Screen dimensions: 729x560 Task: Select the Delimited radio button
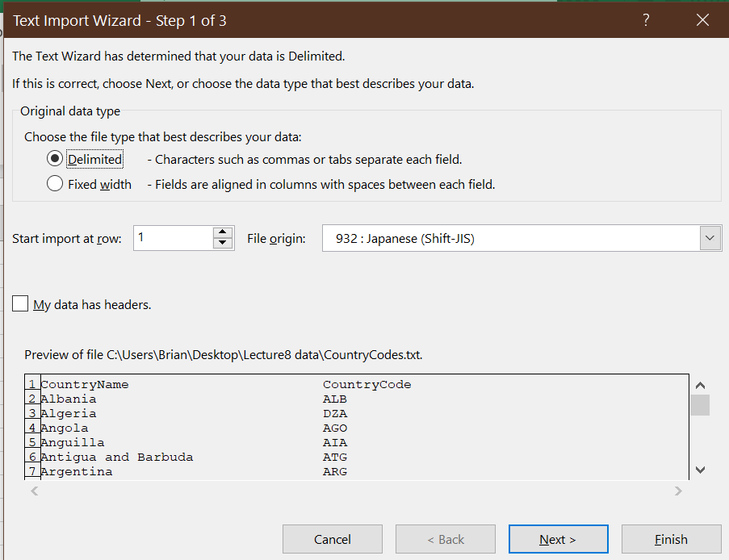pos(54,159)
